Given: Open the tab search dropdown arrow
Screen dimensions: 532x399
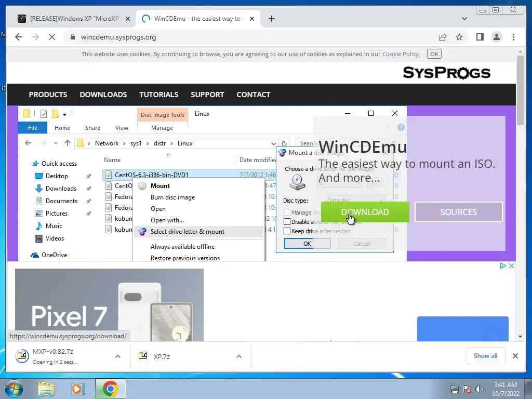Looking at the screenshot, I should tap(464, 19).
